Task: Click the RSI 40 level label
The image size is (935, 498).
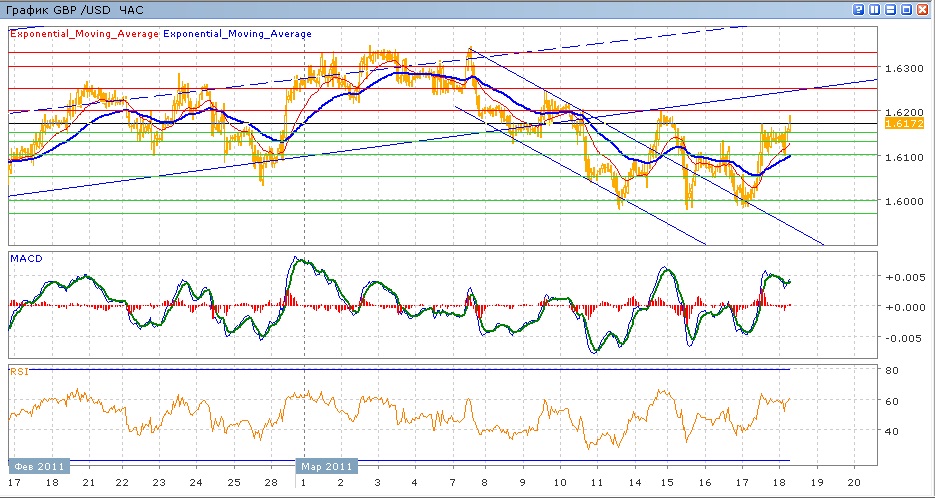Action: pos(891,431)
